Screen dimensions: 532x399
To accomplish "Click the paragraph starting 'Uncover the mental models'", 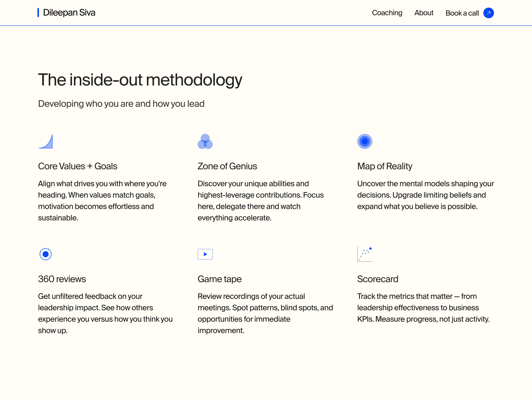I will point(425,195).
